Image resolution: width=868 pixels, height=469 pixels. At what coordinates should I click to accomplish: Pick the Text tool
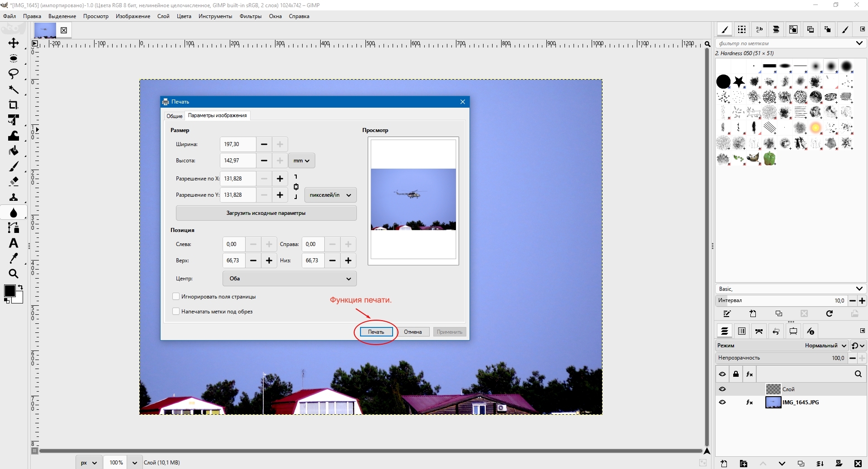point(14,243)
